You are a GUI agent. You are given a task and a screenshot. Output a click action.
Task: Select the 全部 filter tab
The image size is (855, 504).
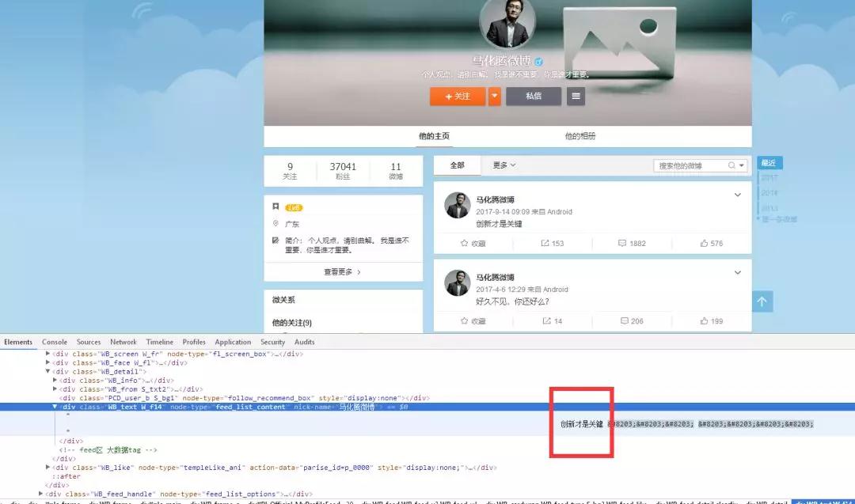pyautogui.click(x=458, y=165)
